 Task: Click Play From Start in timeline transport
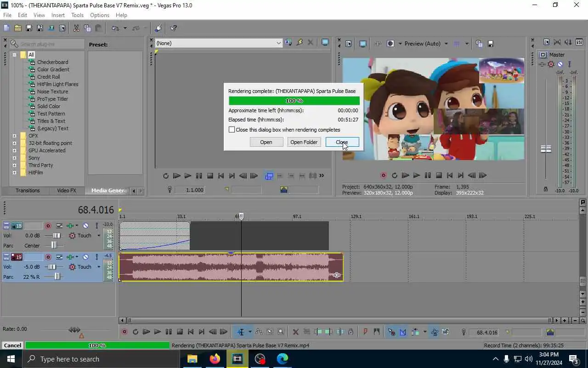[147, 332]
